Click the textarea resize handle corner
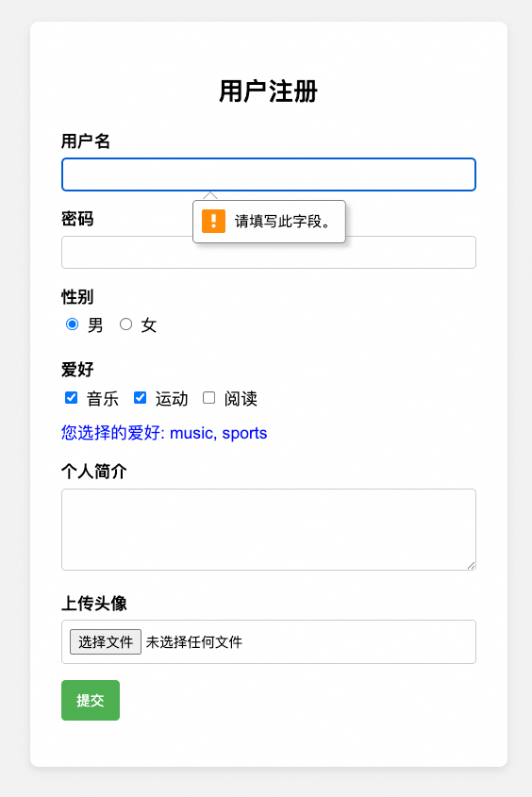This screenshot has height=797, width=532. [471, 565]
